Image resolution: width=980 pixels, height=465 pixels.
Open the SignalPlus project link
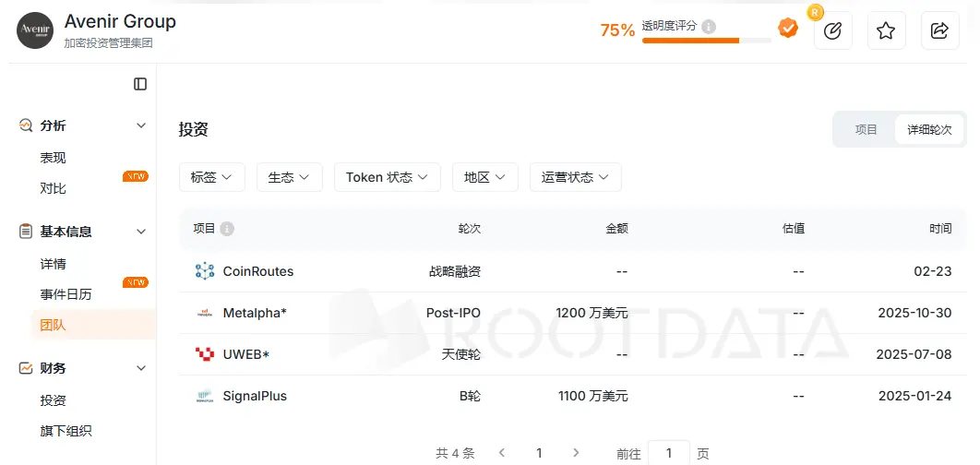pos(255,396)
